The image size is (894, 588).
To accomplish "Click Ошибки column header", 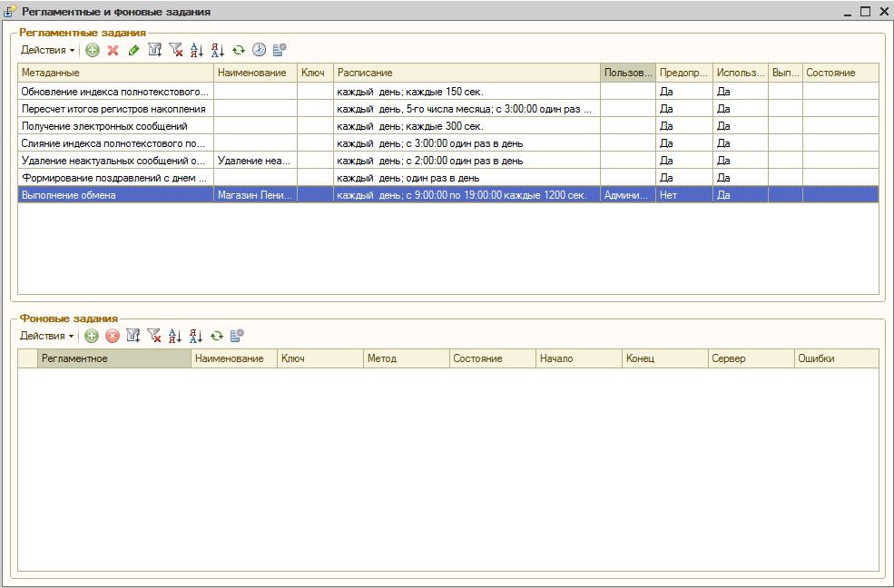I will pyautogui.click(x=837, y=359).
